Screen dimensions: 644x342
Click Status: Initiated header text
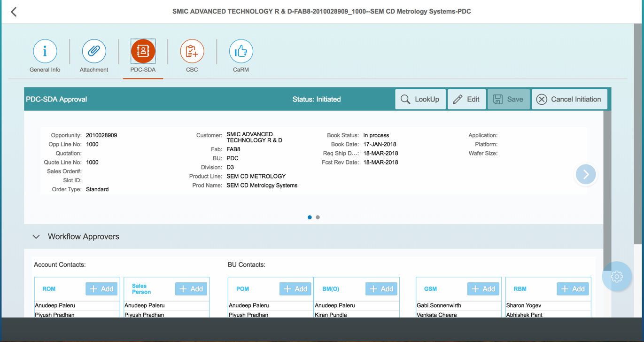pos(317,99)
